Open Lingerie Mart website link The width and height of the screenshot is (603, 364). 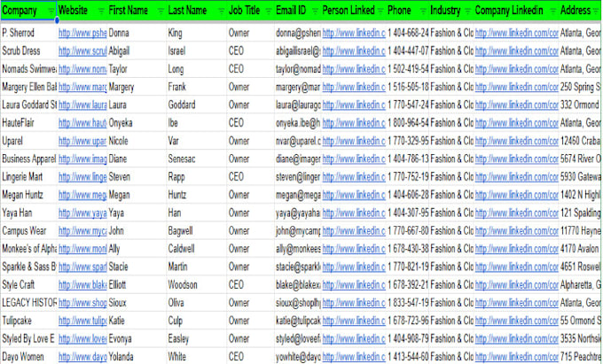(x=82, y=177)
